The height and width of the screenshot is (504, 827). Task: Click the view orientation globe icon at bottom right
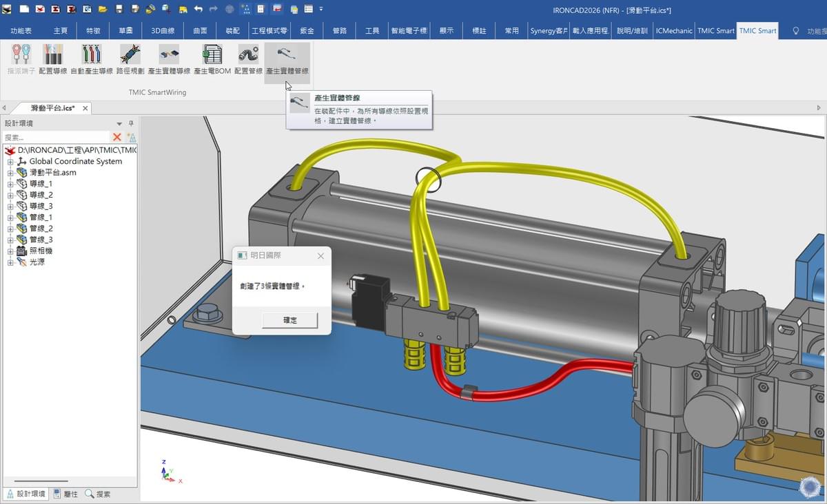coord(808,487)
